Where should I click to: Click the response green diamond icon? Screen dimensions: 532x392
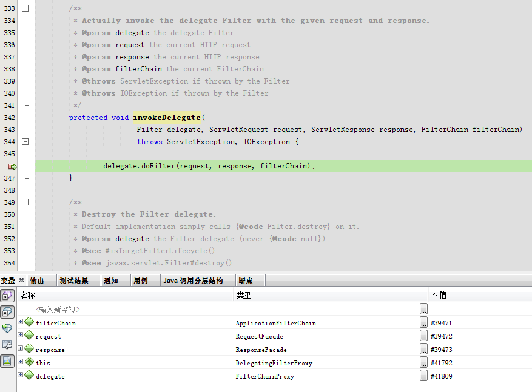tap(29, 348)
